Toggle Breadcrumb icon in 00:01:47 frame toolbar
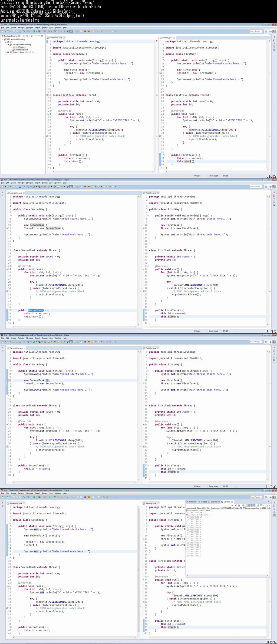The image size is (277, 644). click(x=68, y=187)
